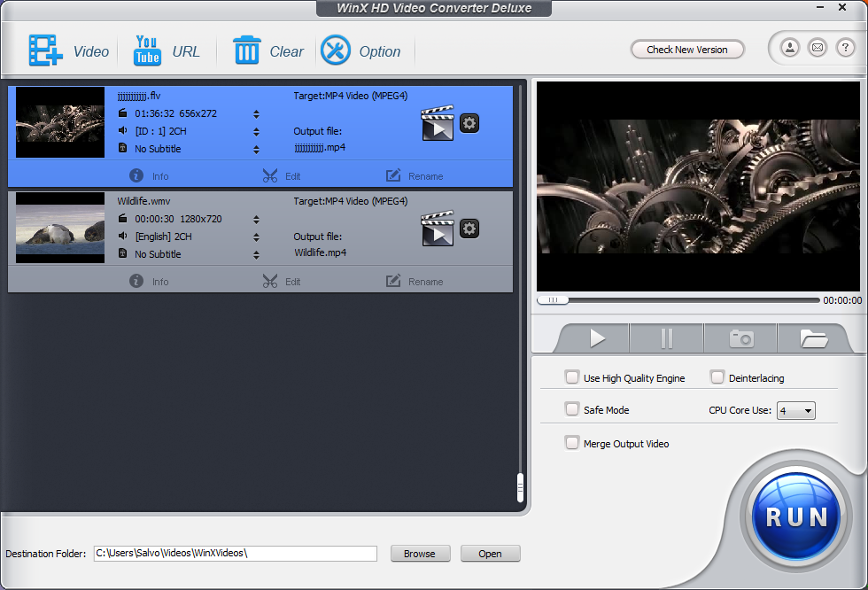Select the jjjjjjjjjj.flv gears thumbnail
This screenshot has height=590, width=868.
tap(60, 122)
